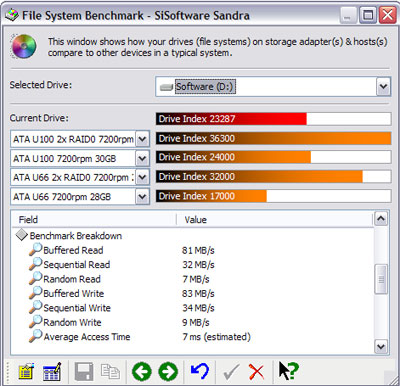Image resolution: width=400 pixels, height=386 pixels.
Task: Go forward with the green right arrow
Action: click(x=168, y=372)
